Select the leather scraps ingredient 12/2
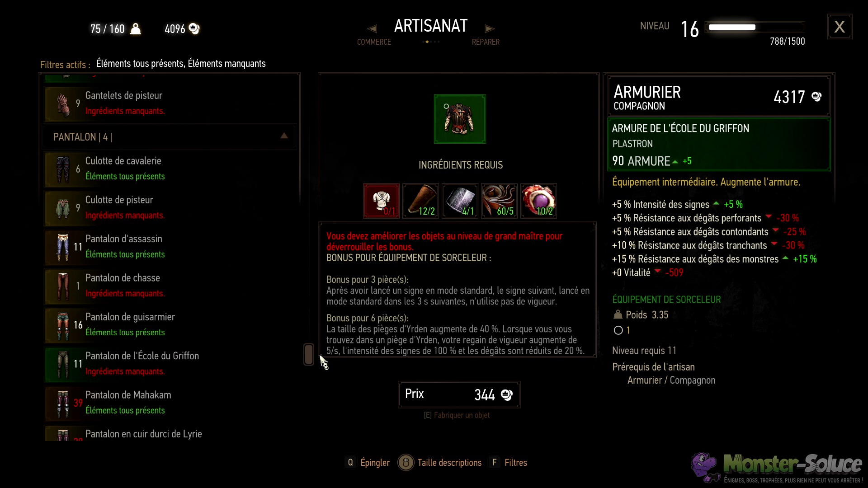Image resolution: width=868 pixels, height=488 pixels. [x=420, y=201]
